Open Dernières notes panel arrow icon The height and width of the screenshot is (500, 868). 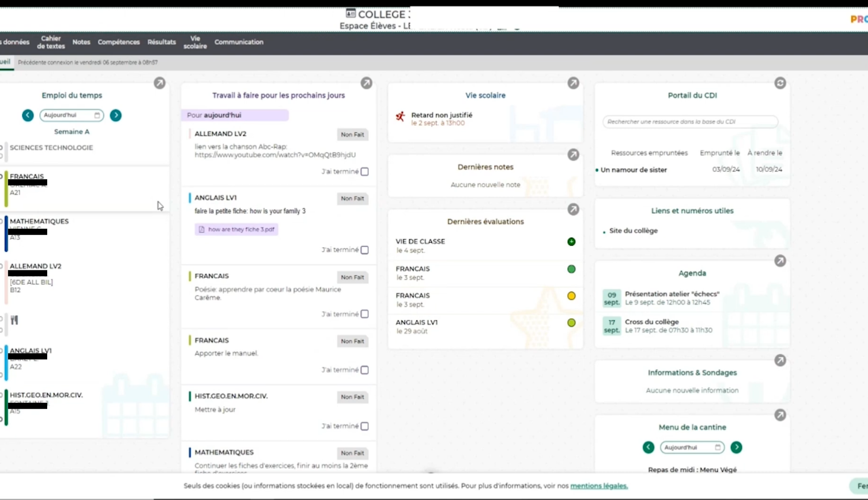(x=573, y=155)
